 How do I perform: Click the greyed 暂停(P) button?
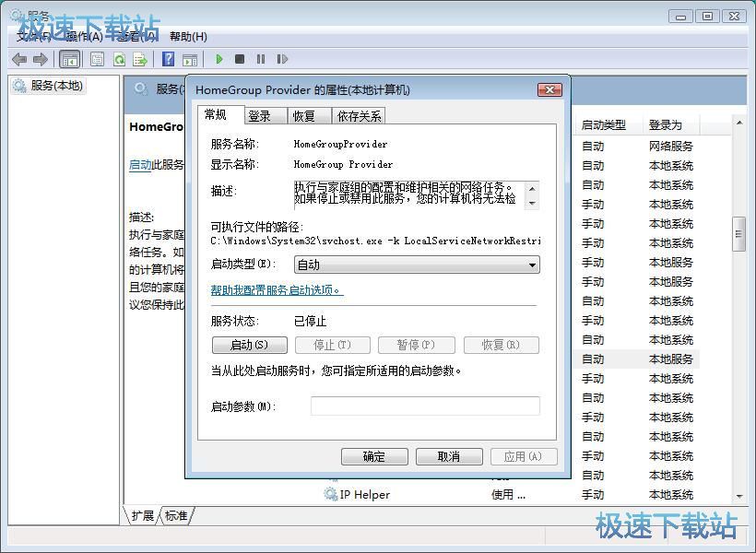click(x=417, y=345)
